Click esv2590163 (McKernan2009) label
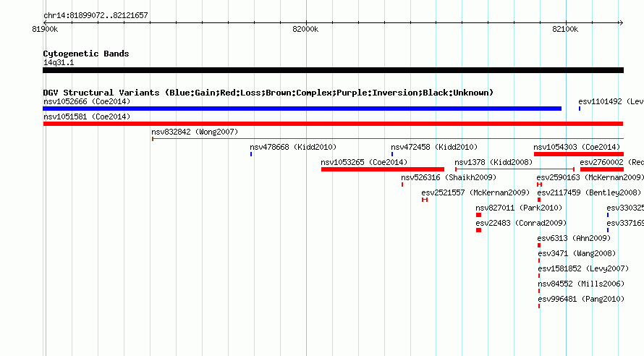Screen dimensions: 644x356 click(590, 177)
